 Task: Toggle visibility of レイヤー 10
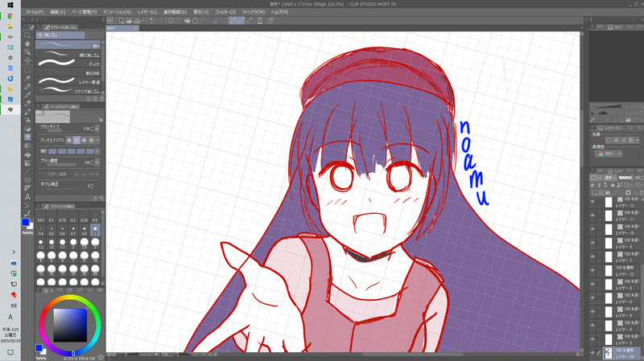[592, 229]
